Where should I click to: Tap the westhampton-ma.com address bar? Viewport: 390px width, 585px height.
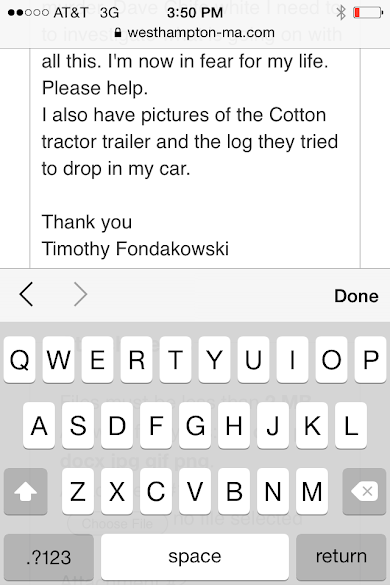(x=195, y=33)
